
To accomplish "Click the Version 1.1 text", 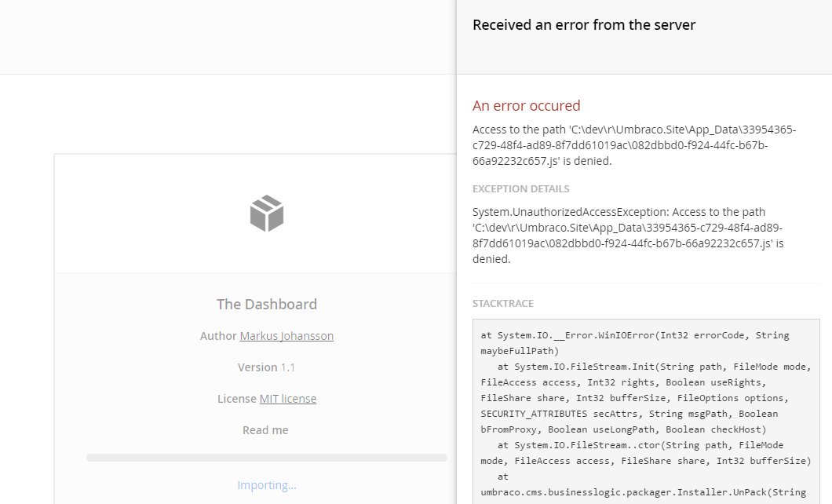I will 266,367.
